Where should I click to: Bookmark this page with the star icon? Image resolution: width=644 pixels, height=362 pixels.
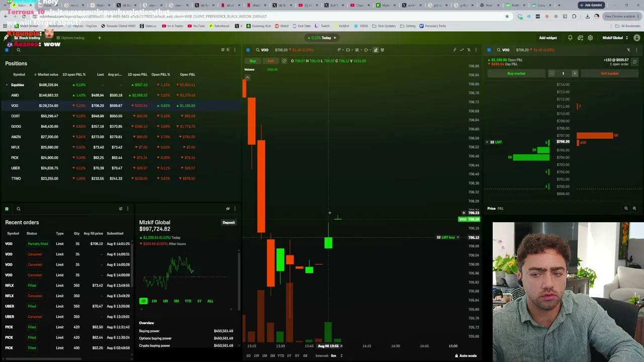[x=507, y=16]
